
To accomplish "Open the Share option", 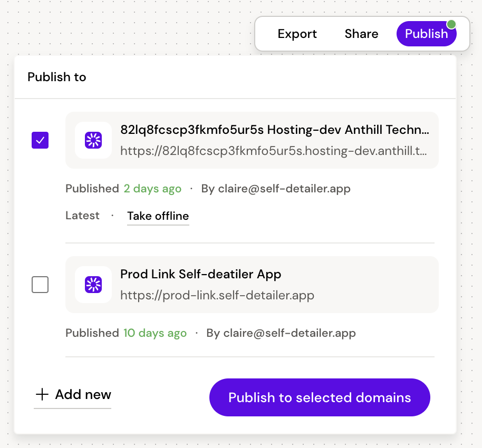I will pos(361,34).
